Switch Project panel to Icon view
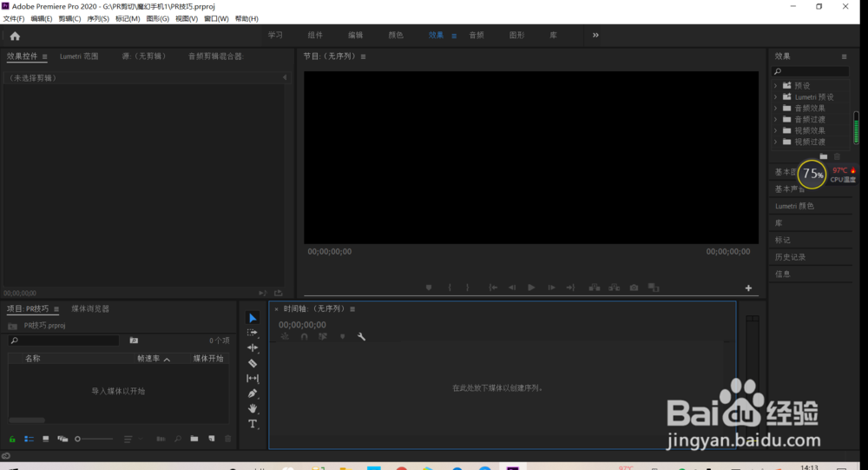 (x=45, y=439)
